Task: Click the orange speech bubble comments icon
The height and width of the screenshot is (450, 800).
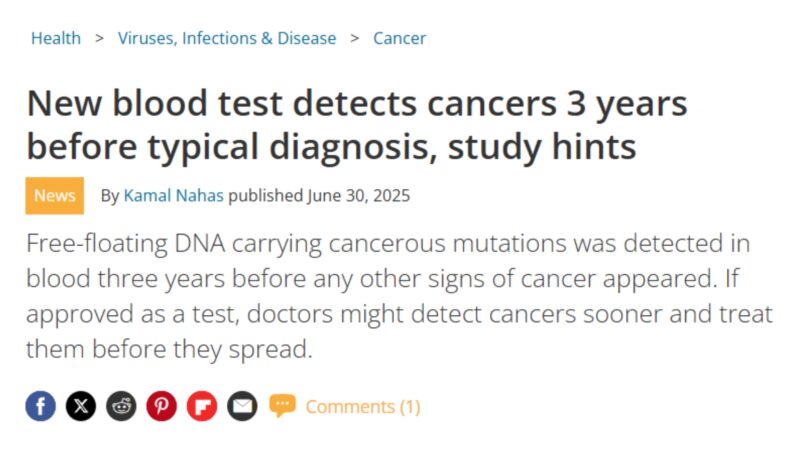Action: point(282,406)
